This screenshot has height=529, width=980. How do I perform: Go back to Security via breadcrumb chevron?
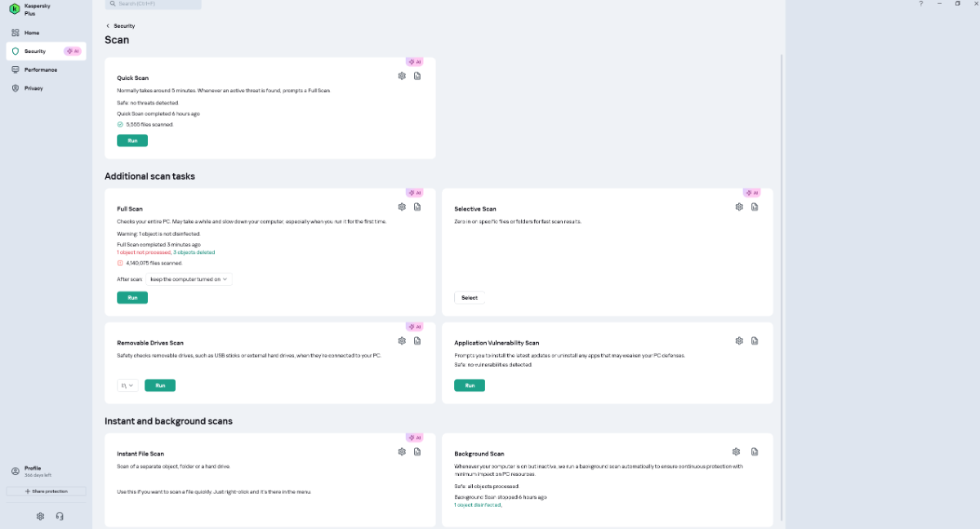click(108, 26)
